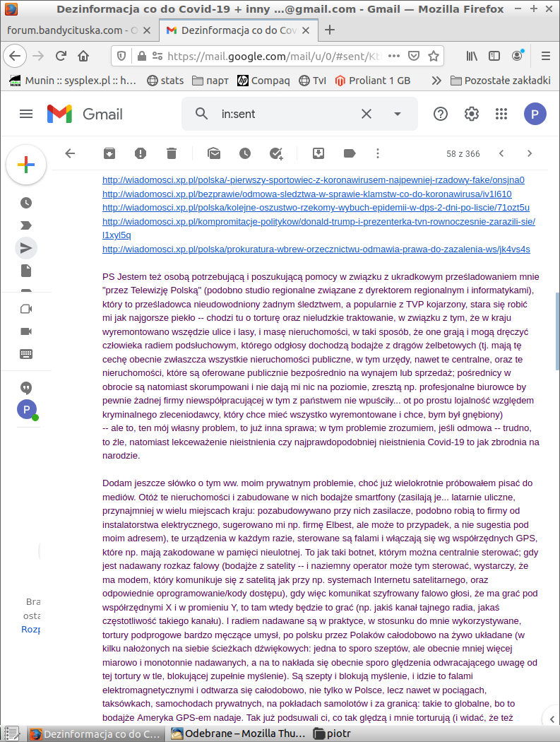560x742 pixels.
Task: Open Munin sysplex.pl bookmark
Action: click(x=73, y=81)
